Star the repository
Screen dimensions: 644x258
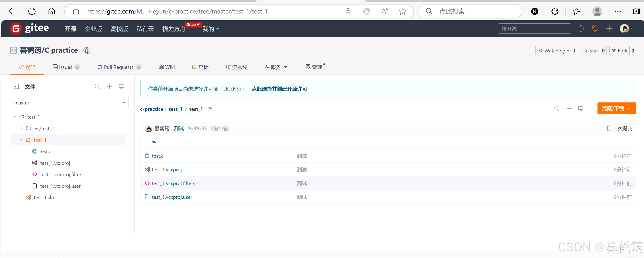pyautogui.click(x=591, y=51)
